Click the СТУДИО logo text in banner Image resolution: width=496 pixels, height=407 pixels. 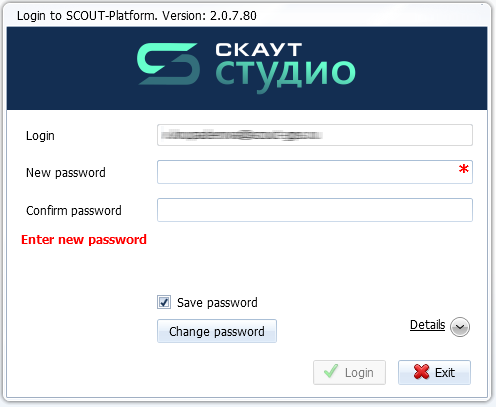point(285,74)
